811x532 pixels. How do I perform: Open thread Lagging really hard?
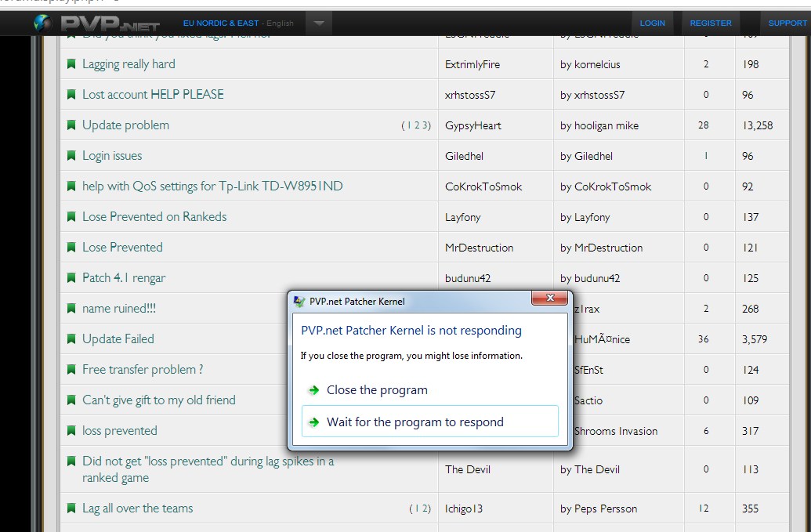coord(129,64)
